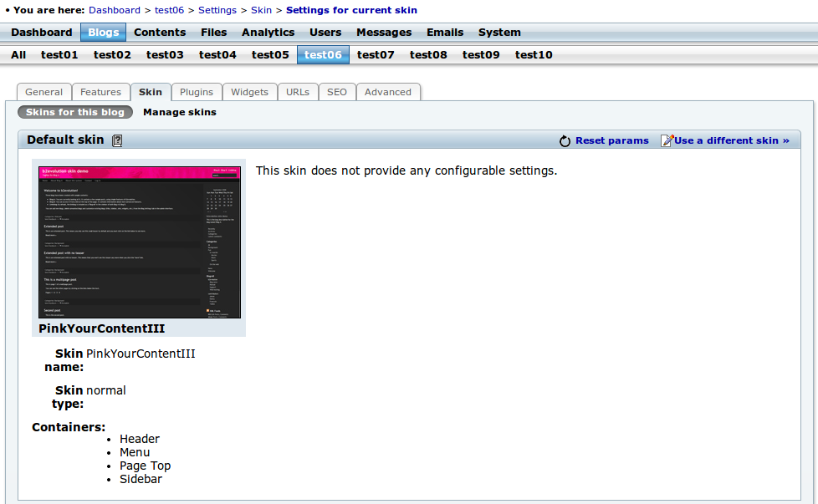This screenshot has height=504, width=818.
Task: Open the General settings tab
Action: [43, 92]
